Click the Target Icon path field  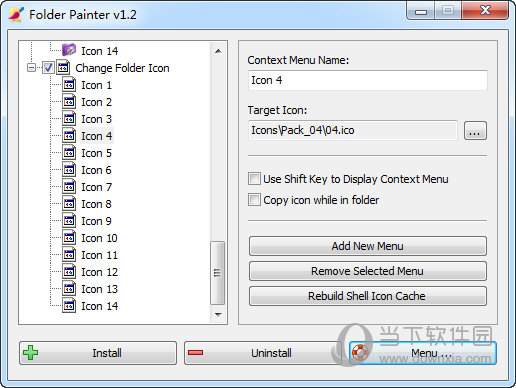click(353, 130)
